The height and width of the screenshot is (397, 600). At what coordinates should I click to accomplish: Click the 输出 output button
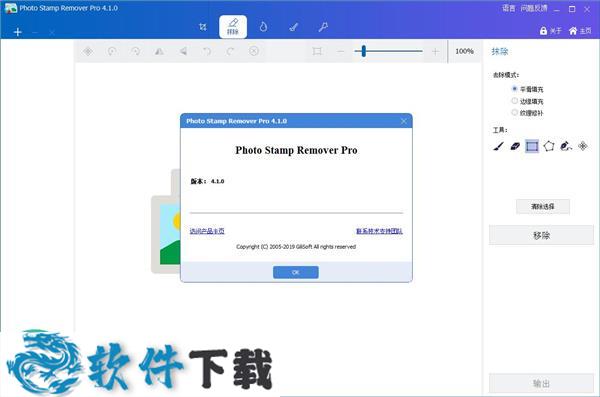click(x=541, y=383)
